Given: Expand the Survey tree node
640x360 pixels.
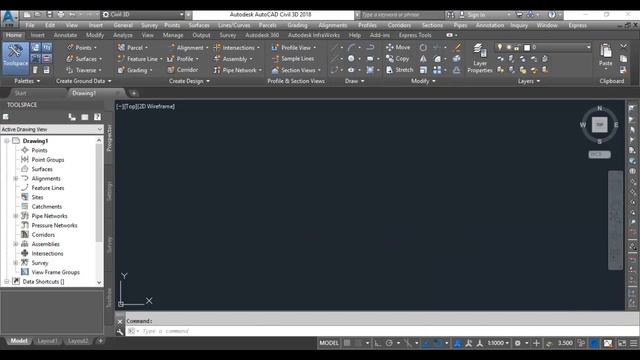Looking at the screenshot, I should [x=16, y=263].
